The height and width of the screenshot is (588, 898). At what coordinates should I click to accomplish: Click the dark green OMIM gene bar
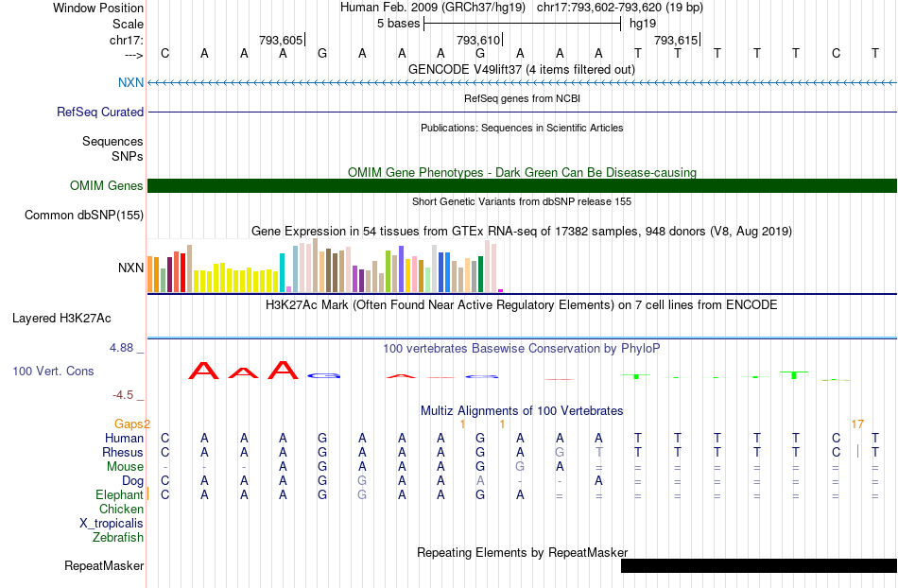(522, 185)
